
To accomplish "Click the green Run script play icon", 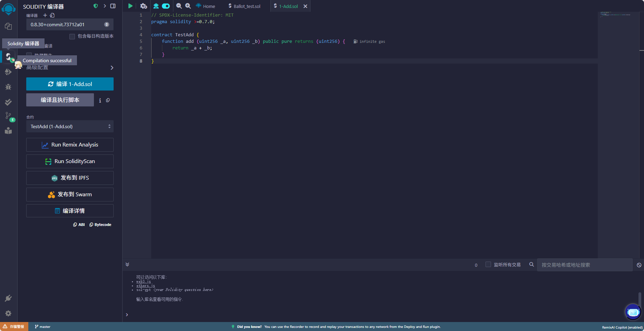I will point(130,6).
